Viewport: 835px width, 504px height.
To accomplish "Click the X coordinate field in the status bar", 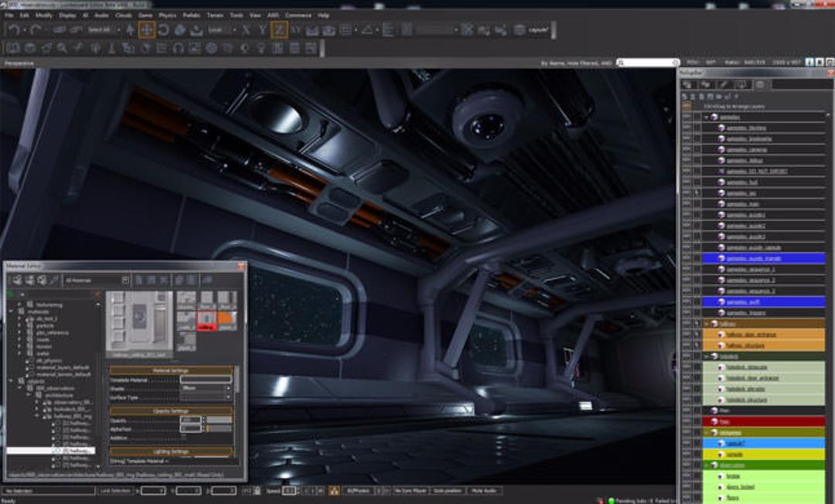I will tap(153, 491).
